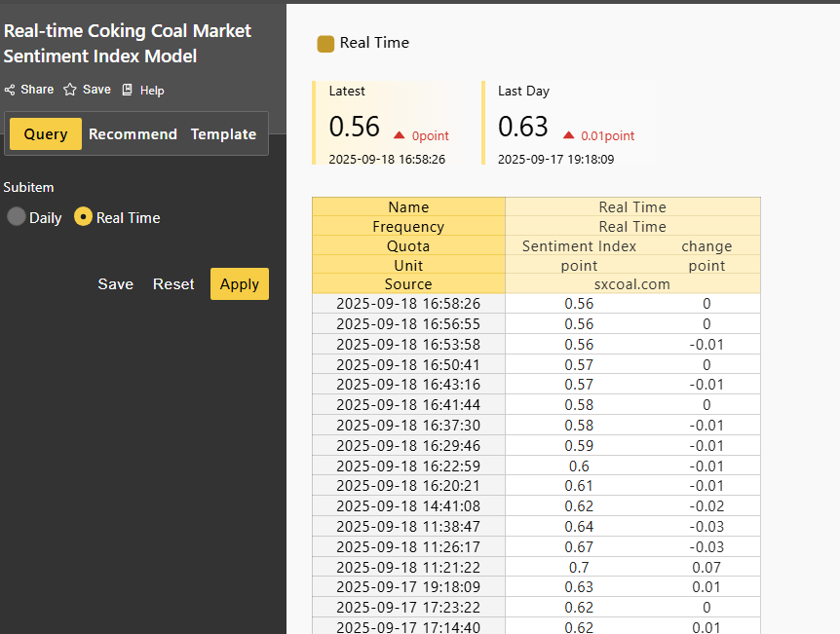
Task: Click the Share icon
Action: [x=10, y=90]
